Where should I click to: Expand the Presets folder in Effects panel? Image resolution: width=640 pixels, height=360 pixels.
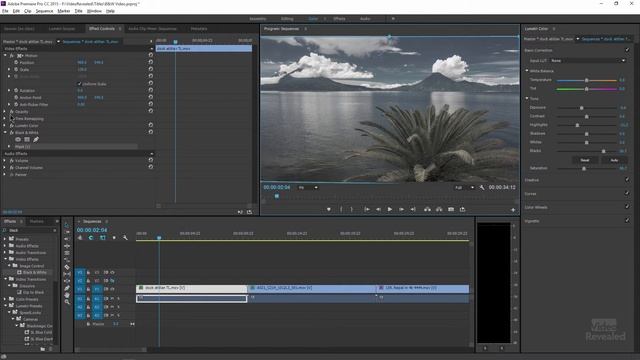pos(5,239)
